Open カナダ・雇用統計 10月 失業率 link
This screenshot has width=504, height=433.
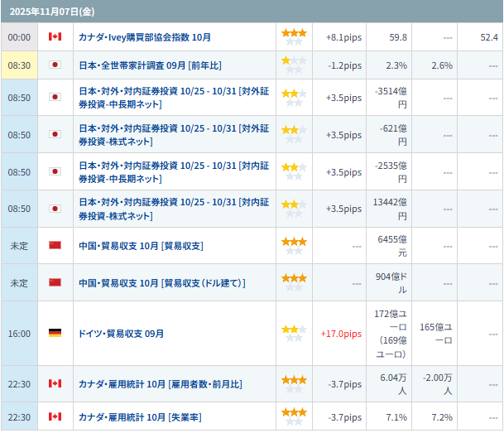(140, 417)
